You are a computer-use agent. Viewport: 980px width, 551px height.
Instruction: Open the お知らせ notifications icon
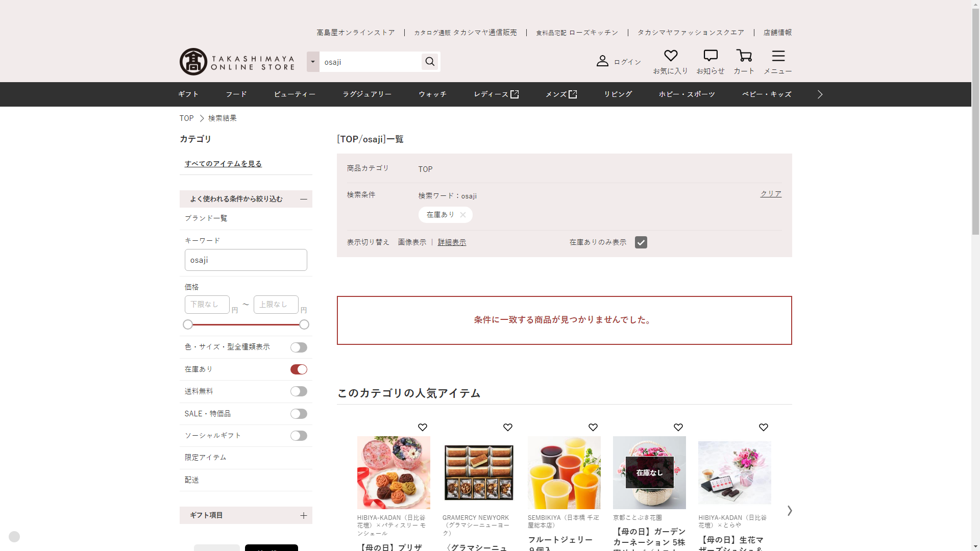click(x=710, y=56)
